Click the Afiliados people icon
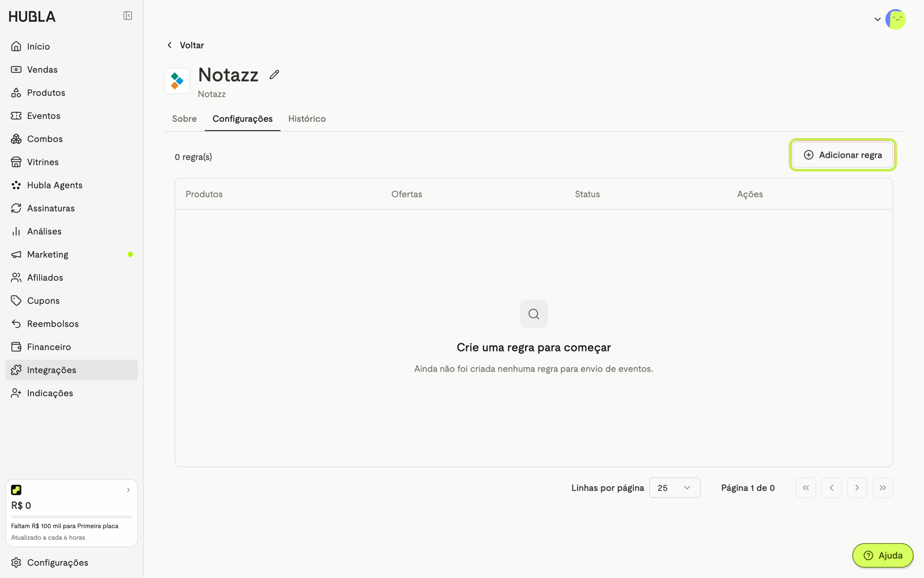The height and width of the screenshot is (578, 924). point(16,277)
